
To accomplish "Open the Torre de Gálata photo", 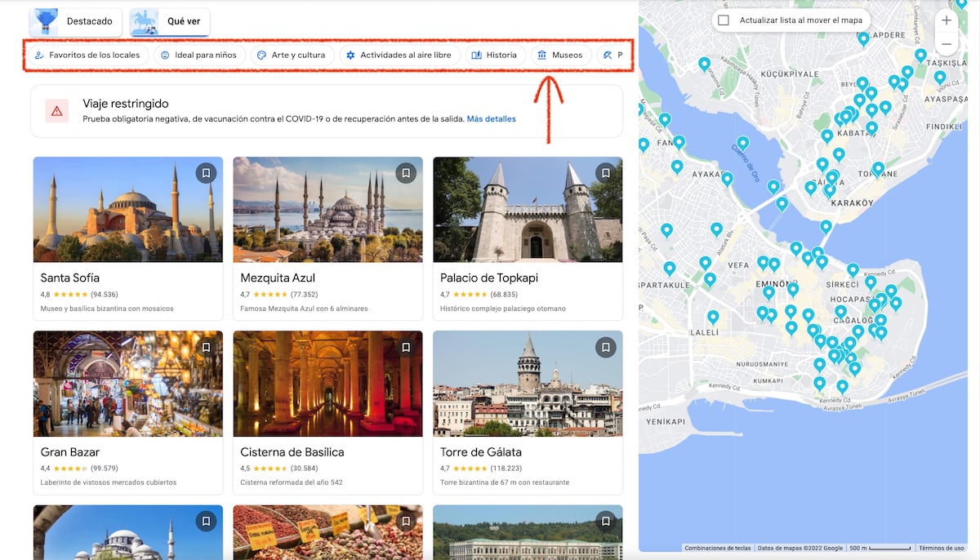I will tap(528, 384).
